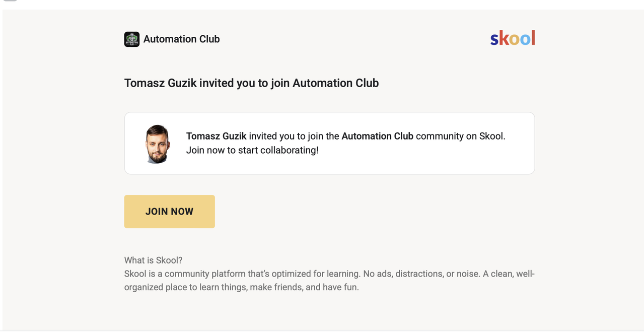Click the 'What is Skool?' line
644x335 pixels.
point(153,260)
